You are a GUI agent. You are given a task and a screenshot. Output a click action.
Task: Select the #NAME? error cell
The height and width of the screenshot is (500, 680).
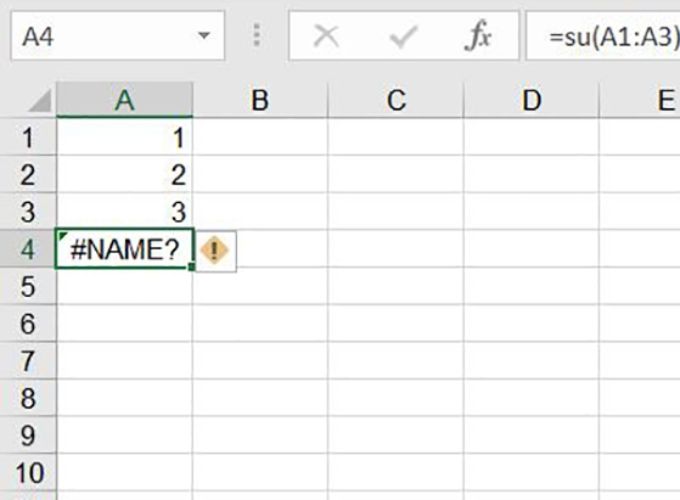click(124, 249)
